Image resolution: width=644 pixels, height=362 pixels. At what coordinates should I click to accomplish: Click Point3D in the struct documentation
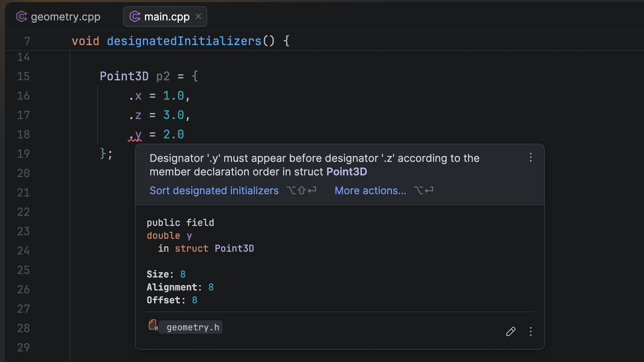(234, 248)
